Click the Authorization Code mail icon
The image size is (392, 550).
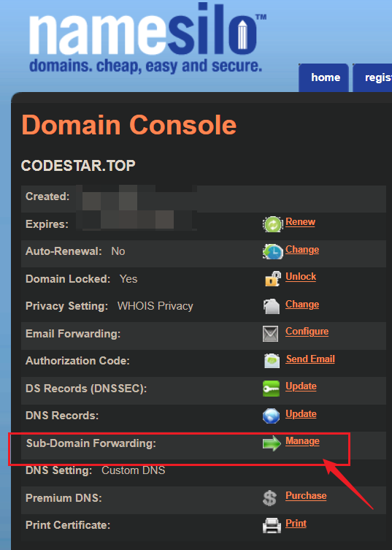272,361
